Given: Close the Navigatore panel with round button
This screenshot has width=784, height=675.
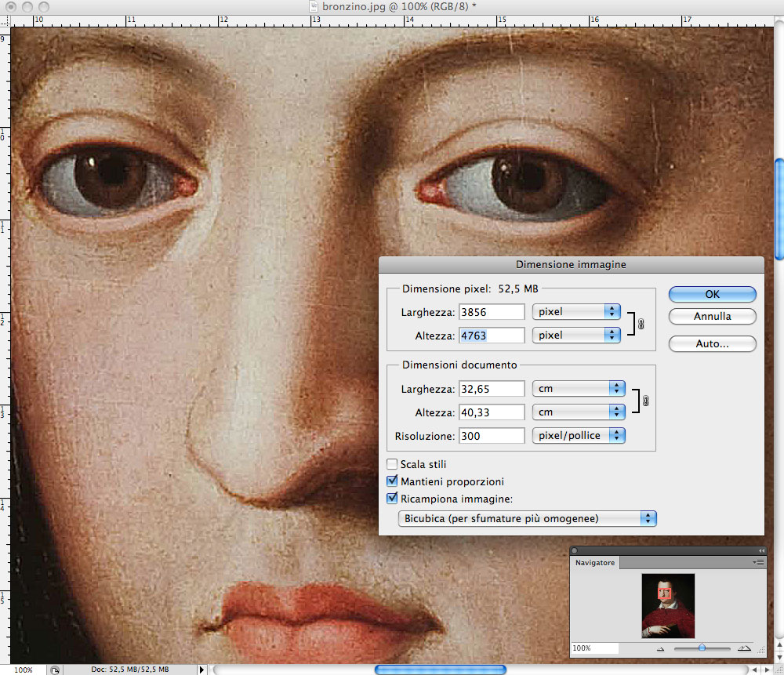Looking at the screenshot, I should 575,550.
